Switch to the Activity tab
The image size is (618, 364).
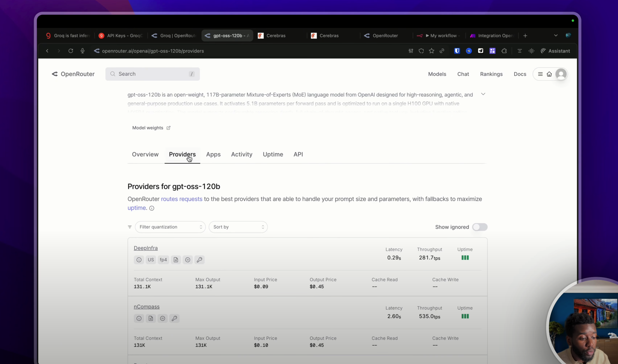[242, 154]
